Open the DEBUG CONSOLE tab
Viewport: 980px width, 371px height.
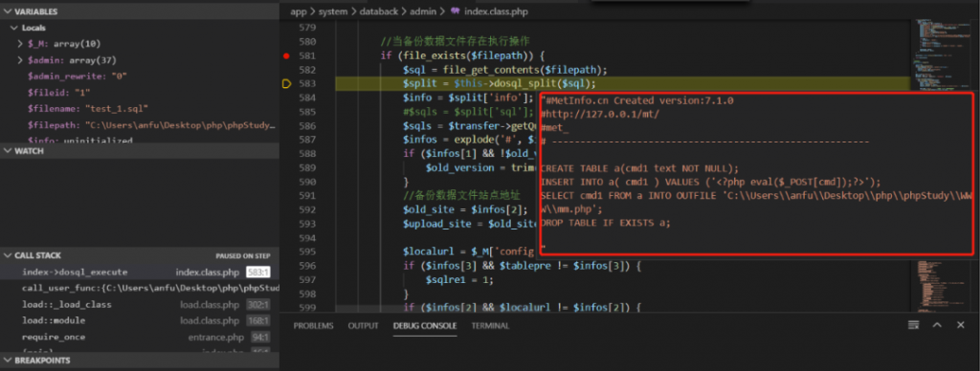click(x=424, y=325)
